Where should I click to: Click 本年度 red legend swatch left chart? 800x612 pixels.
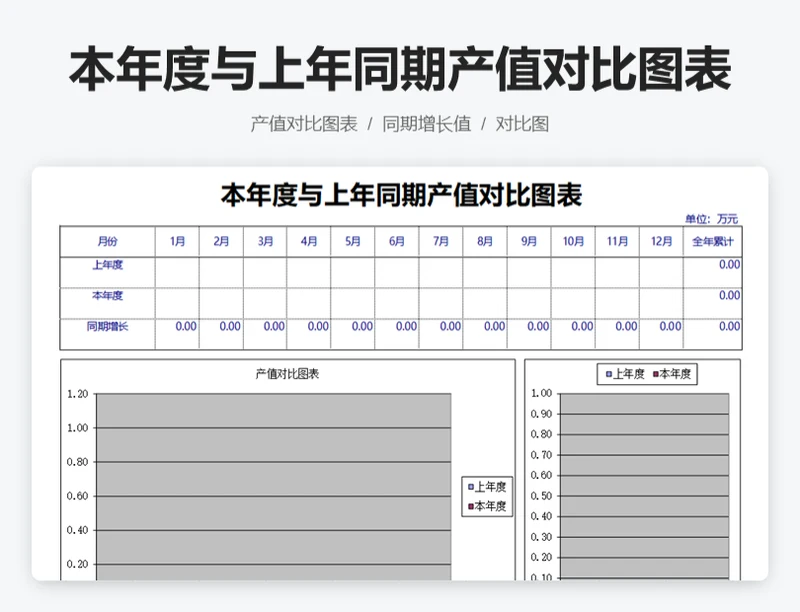[x=470, y=506]
